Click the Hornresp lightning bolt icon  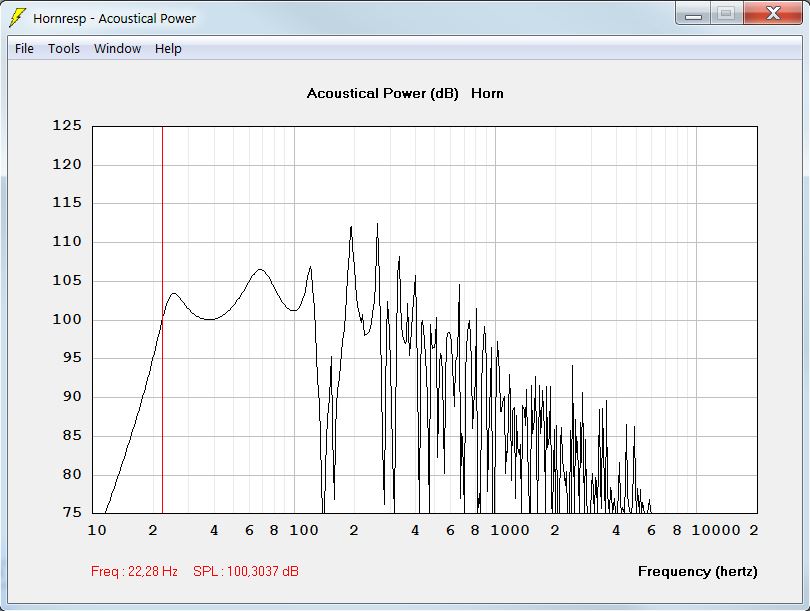[x=17, y=18]
